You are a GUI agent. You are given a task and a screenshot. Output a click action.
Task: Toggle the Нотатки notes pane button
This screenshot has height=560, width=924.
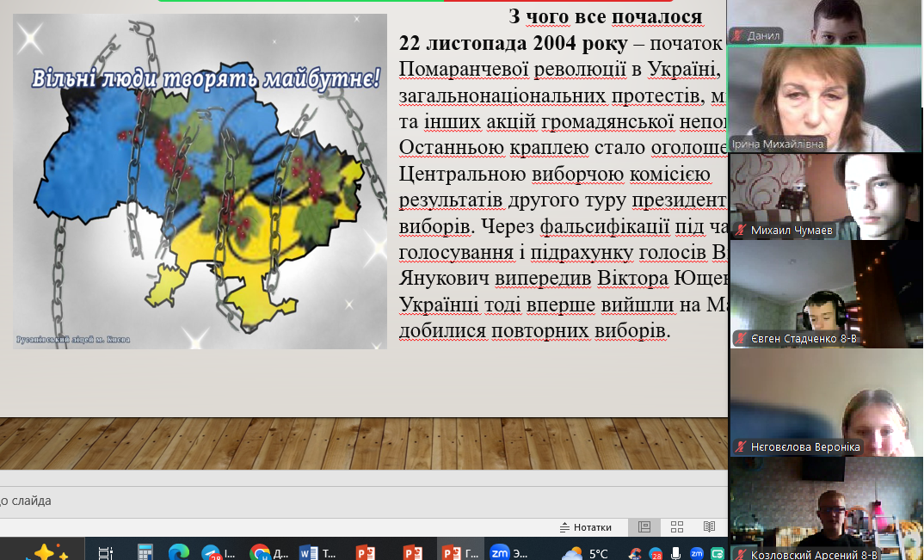pyautogui.click(x=585, y=527)
